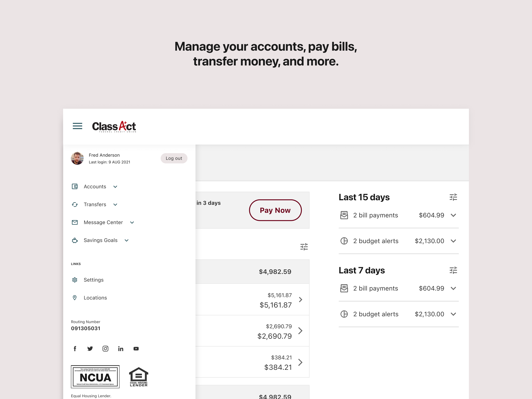Click the large $384.21 balance
Image resolution: width=532 pixels, height=399 pixels.
coord(278,367)
